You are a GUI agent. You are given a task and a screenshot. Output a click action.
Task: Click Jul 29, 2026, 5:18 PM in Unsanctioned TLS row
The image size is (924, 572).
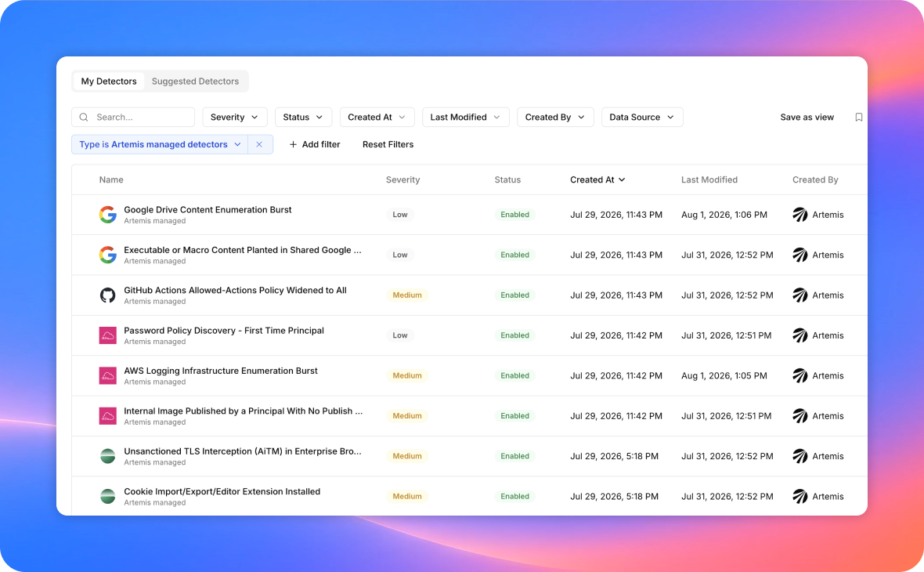614,456
